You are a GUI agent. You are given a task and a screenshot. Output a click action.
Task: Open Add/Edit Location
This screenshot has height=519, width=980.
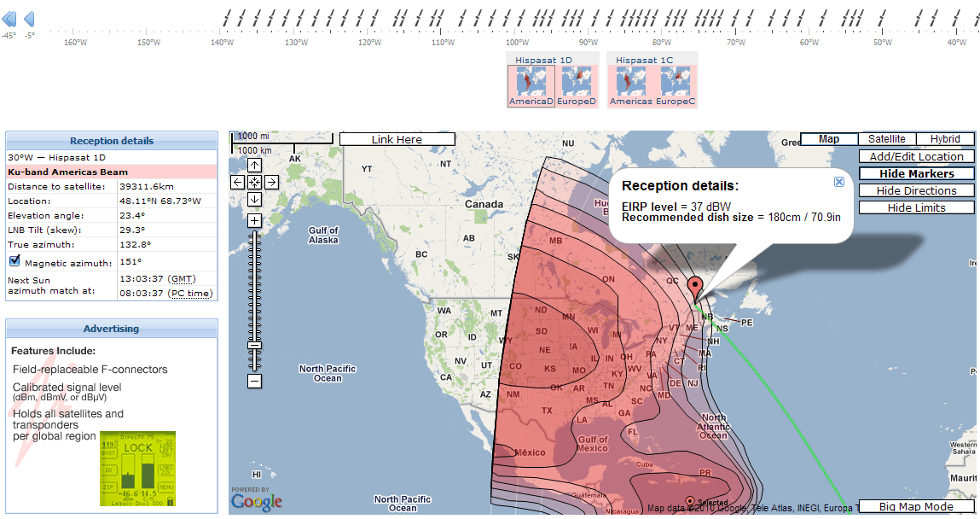(x=916, y=156)
